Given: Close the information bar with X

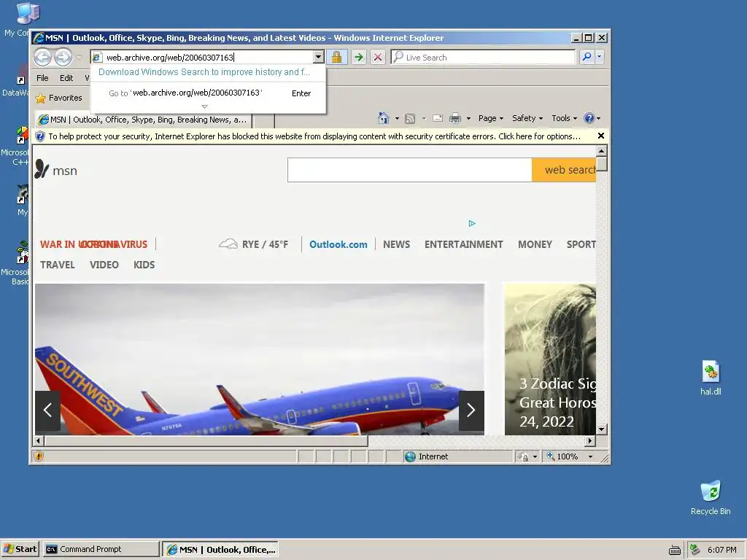Looking at the screenshot, I should tap(601, 136).
